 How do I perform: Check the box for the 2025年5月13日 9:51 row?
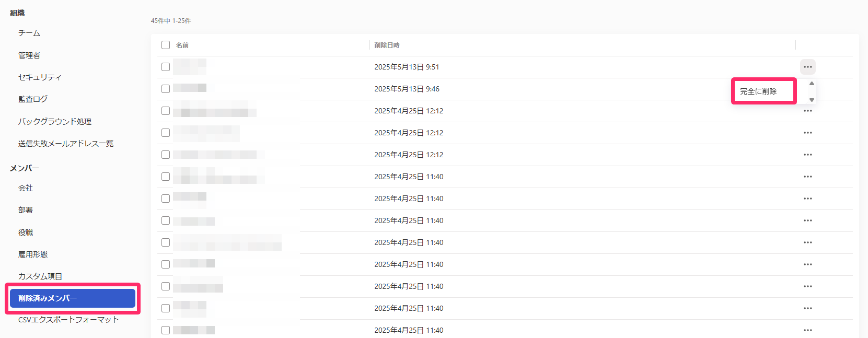tap(166, 67)
